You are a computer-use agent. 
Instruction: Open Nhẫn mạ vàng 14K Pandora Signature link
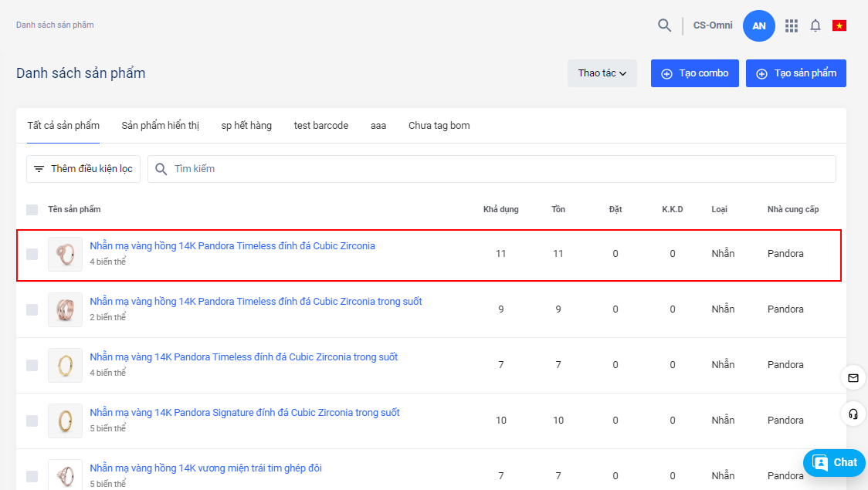245,413
